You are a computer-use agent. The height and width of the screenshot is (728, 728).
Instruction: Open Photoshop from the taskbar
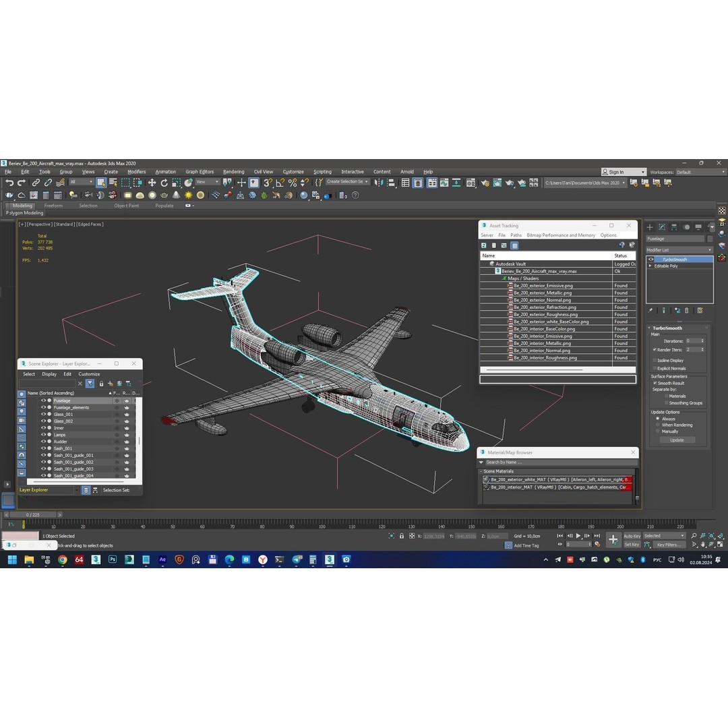(113, 559)
